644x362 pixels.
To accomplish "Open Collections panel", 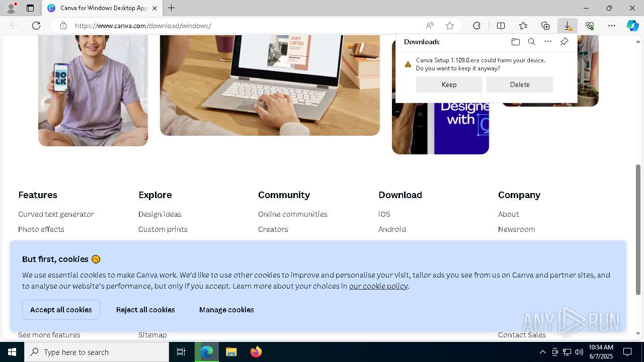I will click(545, 26).
